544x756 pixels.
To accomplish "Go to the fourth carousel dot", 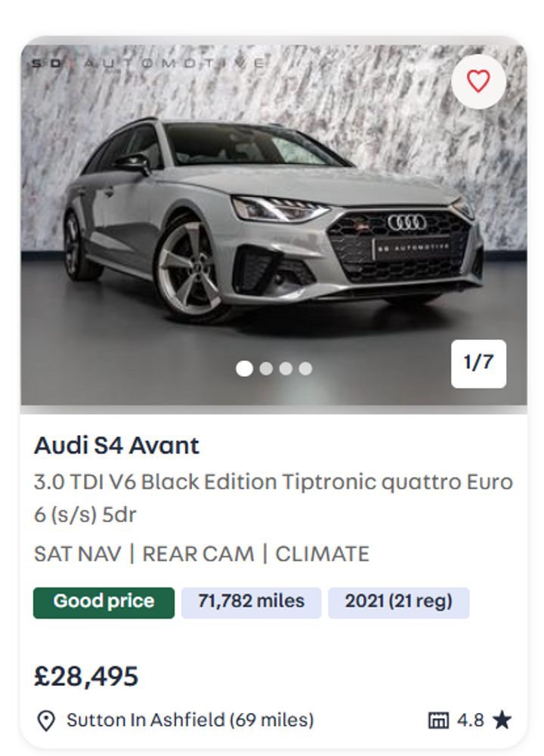I will 305,369.
